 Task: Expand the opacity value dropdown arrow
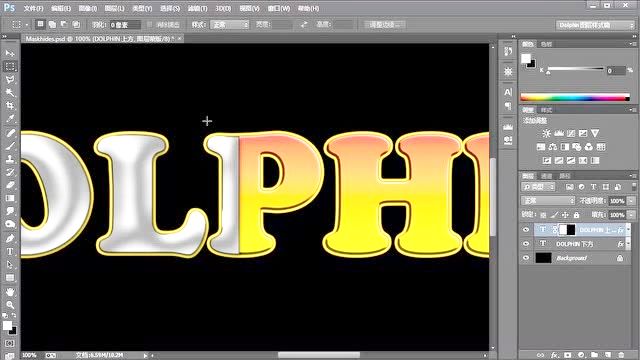click(x=631, y=201)
